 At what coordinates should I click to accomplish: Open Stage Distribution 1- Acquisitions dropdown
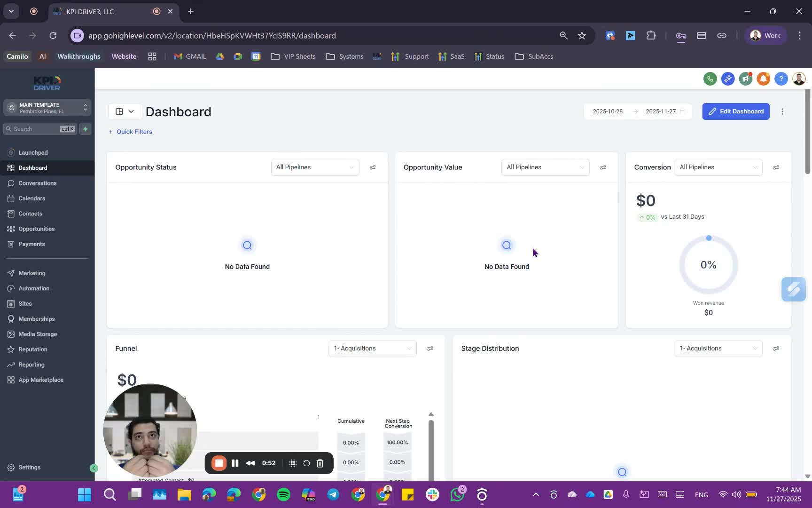coord(718,349)
